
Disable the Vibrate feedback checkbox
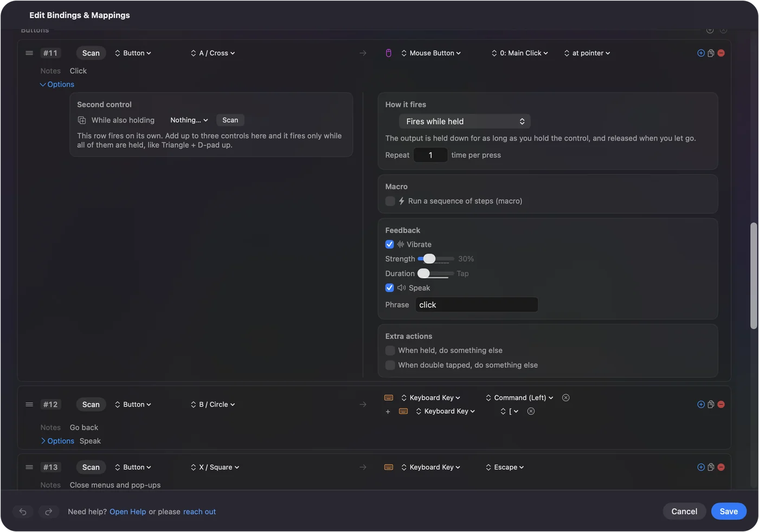click(x=390, y=245)
